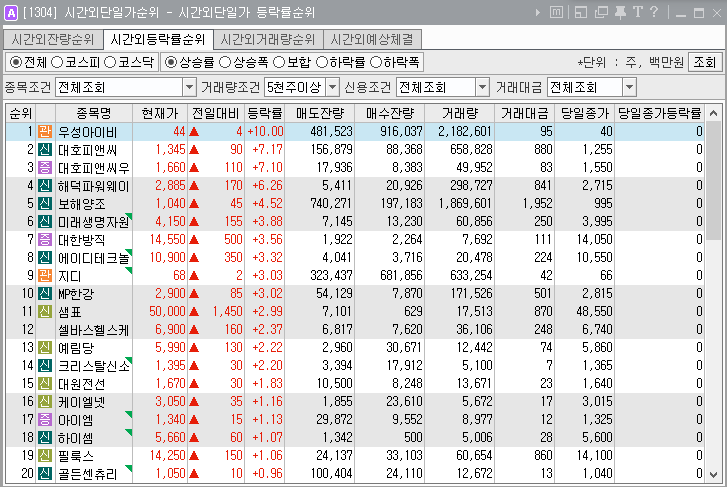
Task: Expand the title bar arrow next to 'm' icon
Action: pos(538,13)
